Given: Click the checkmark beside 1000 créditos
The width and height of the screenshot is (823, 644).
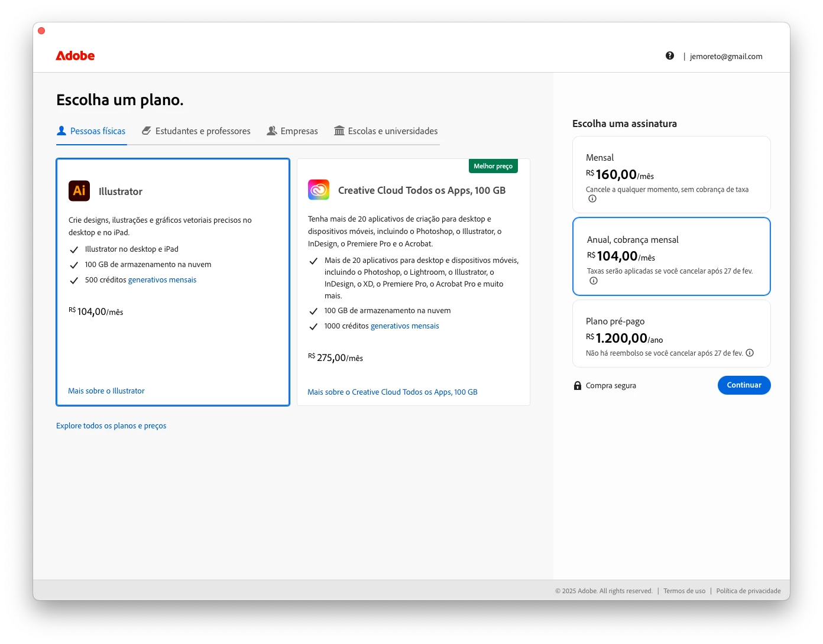Looking at the screenshot, I should pyautogui.click(x=313, y=327).
